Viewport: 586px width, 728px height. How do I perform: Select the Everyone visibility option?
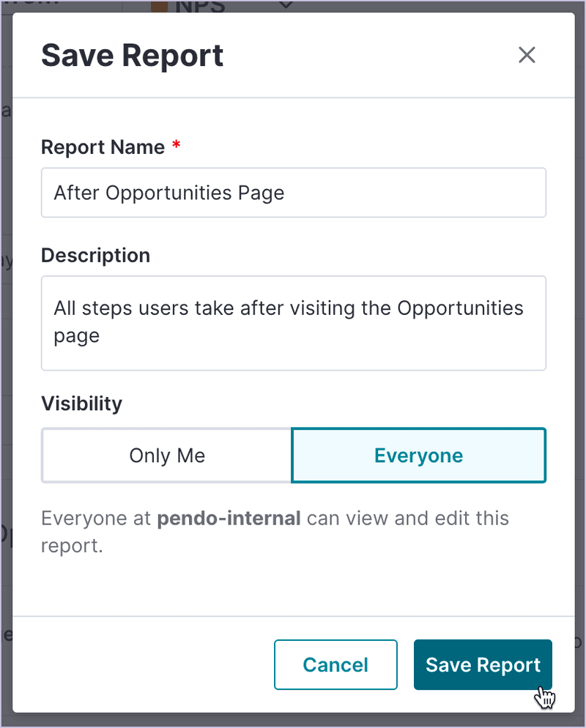pyautogui.click(x=418, y=455)
